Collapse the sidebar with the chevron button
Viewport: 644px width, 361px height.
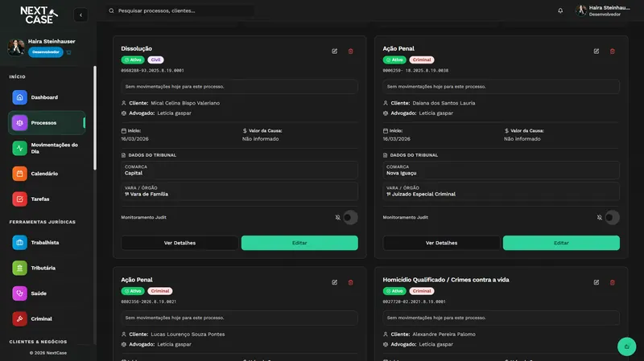click(x=81, y=15)
